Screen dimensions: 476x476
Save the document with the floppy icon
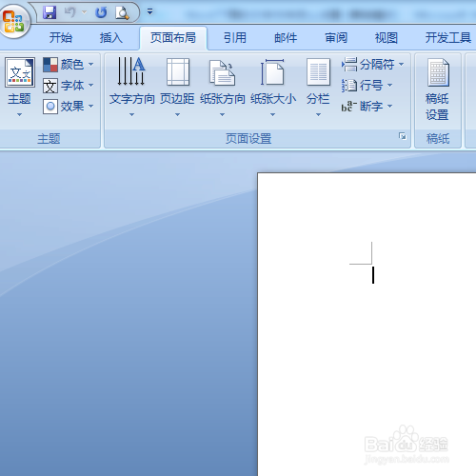(50, 12)
